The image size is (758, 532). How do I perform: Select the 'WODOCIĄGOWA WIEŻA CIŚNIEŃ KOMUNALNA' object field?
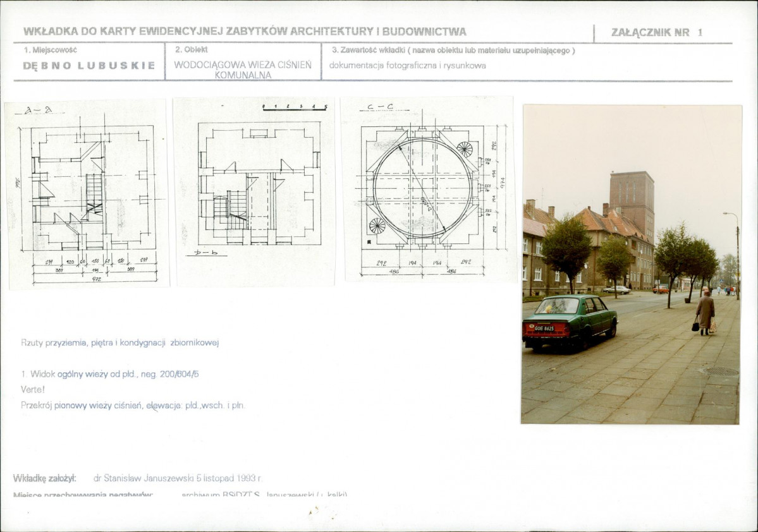pos(243,70)
